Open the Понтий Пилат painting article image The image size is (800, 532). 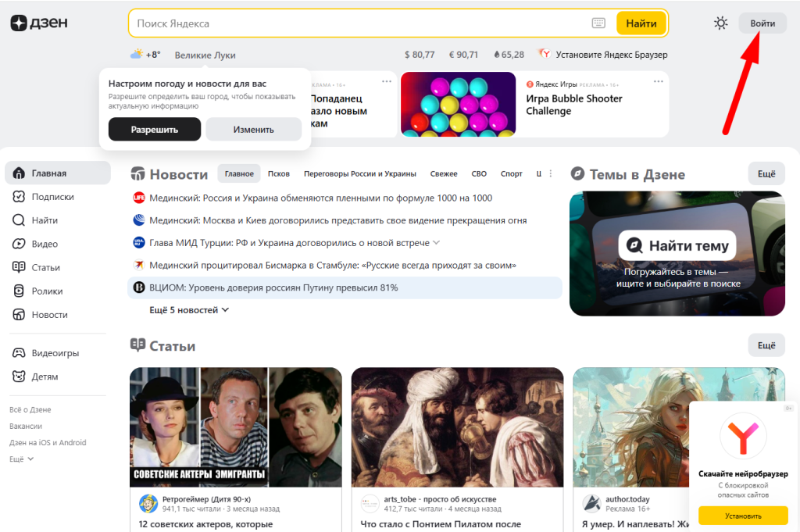click(457, 427)
